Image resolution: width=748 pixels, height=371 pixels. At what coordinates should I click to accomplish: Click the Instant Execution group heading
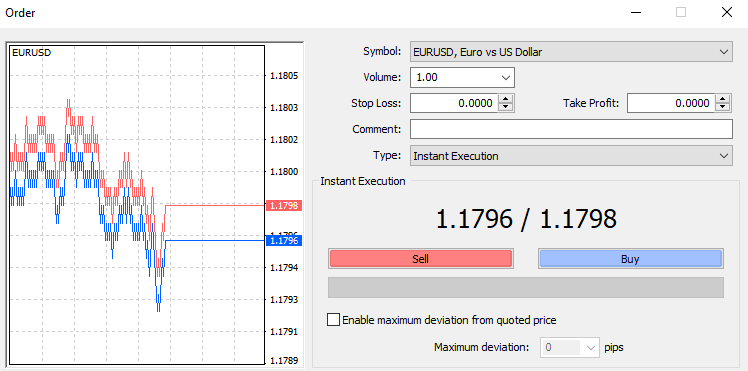click(x=363, y=181)
